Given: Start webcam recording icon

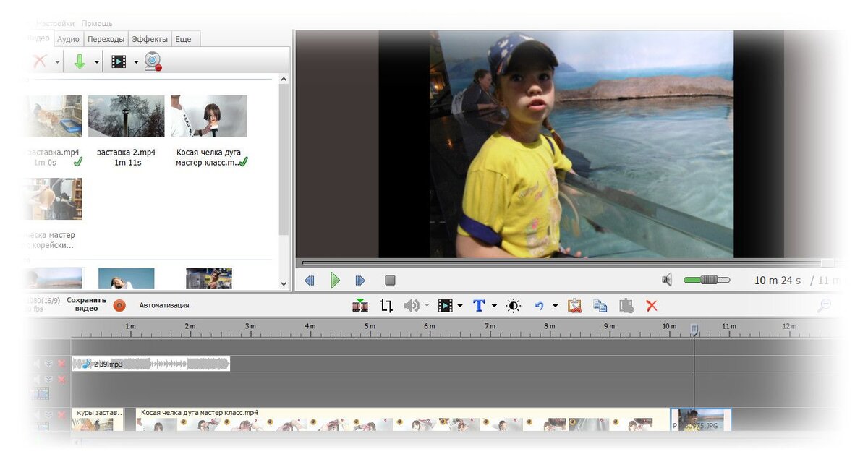Looking at the screenshot, I should [x=153, y=62].
